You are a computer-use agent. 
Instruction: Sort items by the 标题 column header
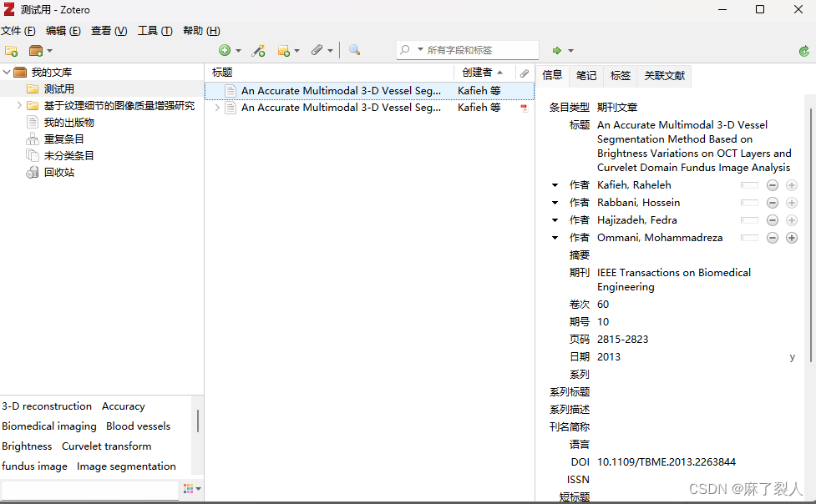tap(330, 73)
